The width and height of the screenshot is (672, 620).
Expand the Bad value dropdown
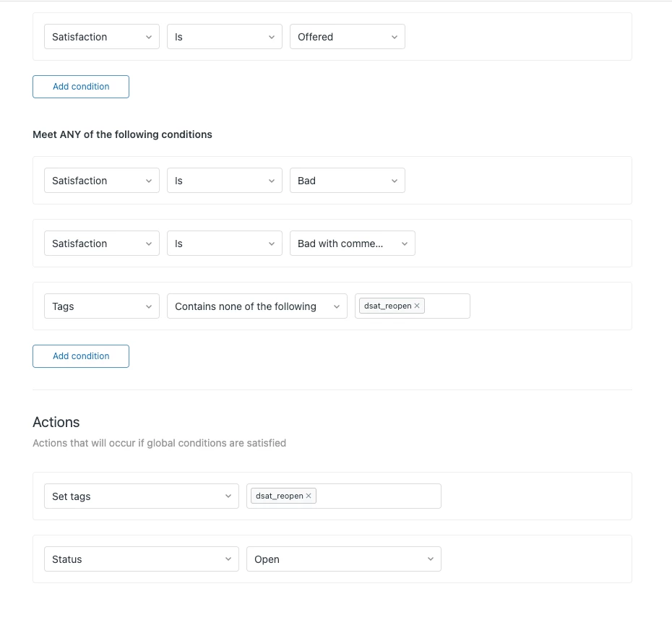[347, 181]
